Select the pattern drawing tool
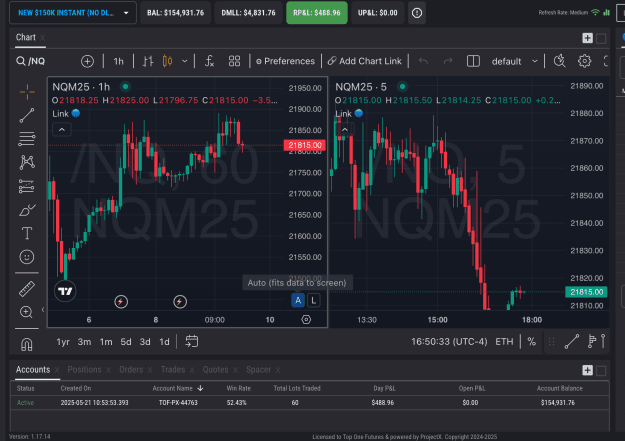Screen dimensions: 625x441 (x=27, y=162)
